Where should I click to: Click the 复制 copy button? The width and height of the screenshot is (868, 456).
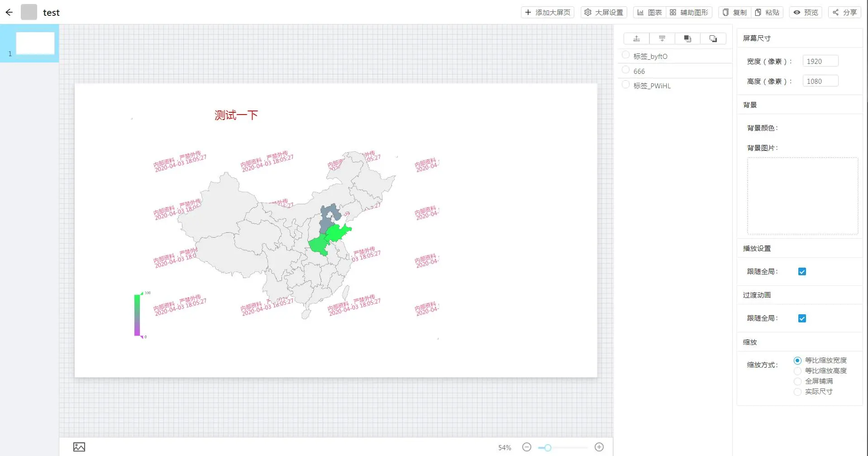pyautogui.click(x=735, y=12)
